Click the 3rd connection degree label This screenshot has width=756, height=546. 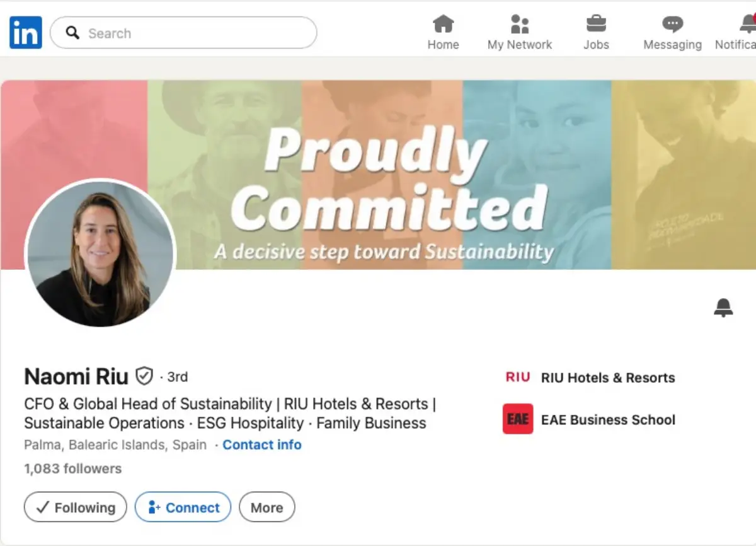tap(178, 377)
